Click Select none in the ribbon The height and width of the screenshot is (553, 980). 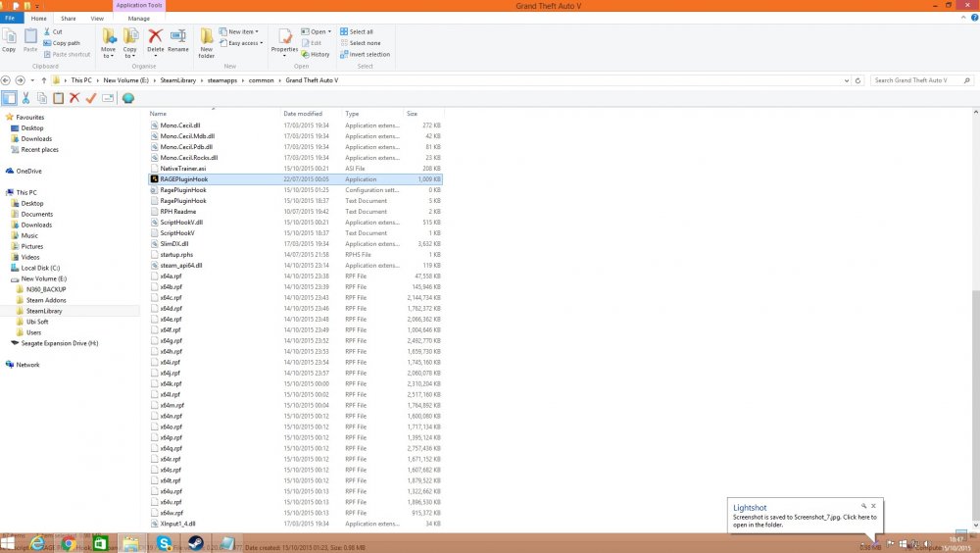click(x=361, y=43)
